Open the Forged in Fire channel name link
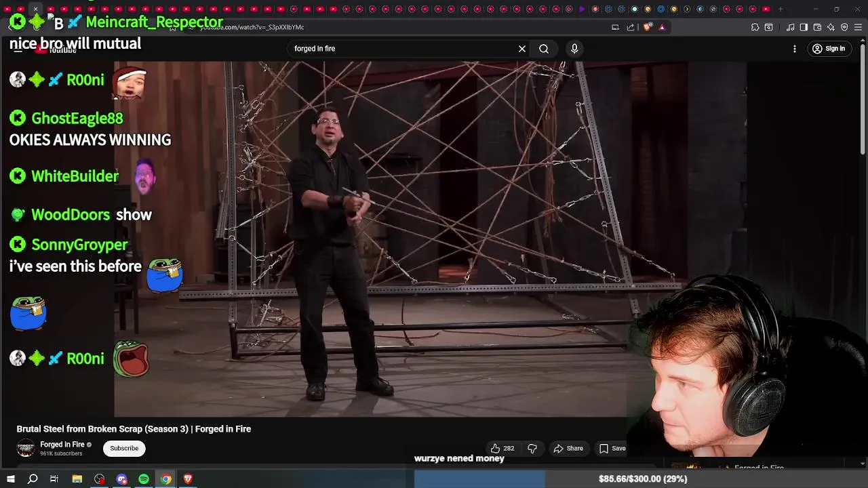Screen dimensions: 868x488 click(62, 445)
